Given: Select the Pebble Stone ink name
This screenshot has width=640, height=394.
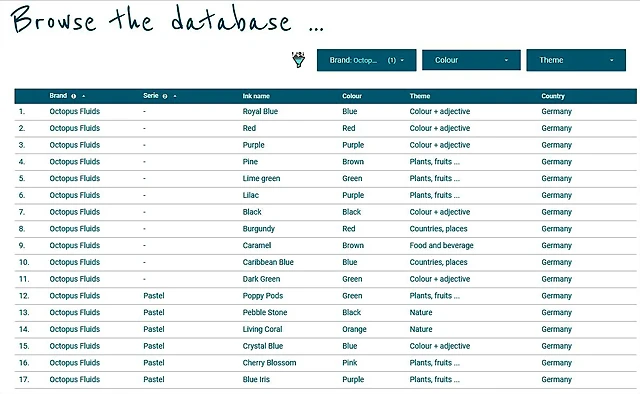Looking at the screenshot, I should click(264, 312).
